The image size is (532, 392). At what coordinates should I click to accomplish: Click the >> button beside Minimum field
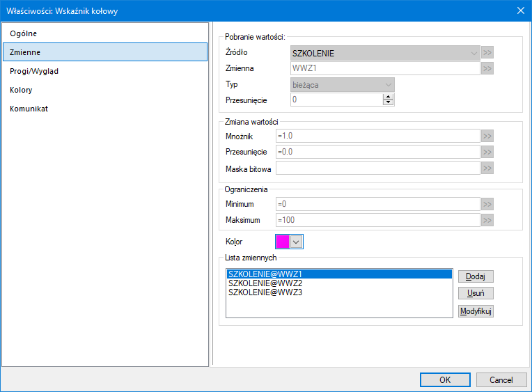pyautogui.click(x=487, y=204)
